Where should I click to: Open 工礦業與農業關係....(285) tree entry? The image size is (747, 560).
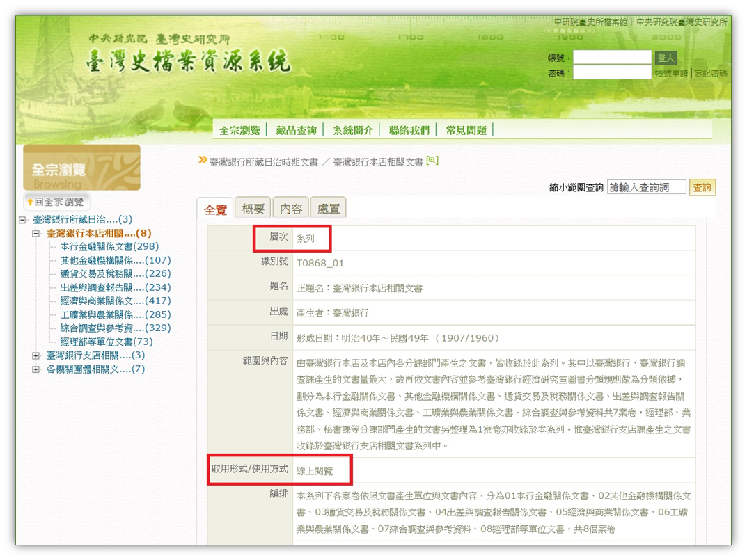pos(116,314)
